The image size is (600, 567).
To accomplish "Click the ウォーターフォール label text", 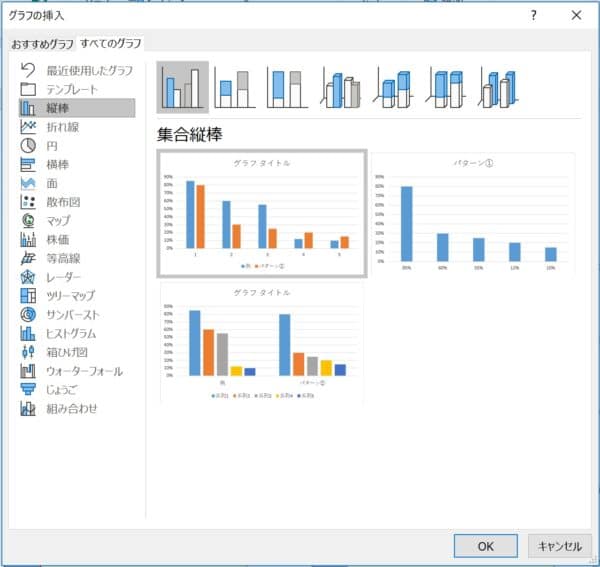I will [85, 371].
